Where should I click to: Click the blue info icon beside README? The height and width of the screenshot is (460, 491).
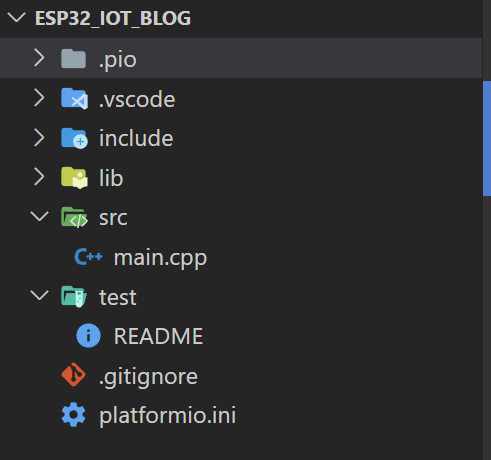pos(88,336)
